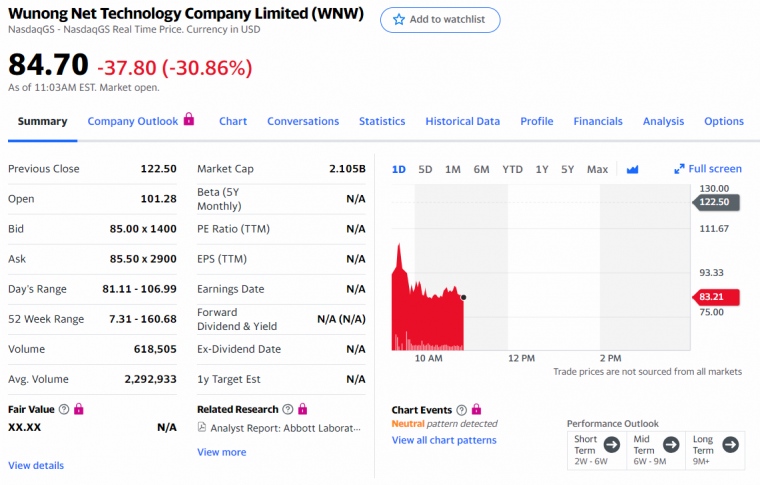Open Analyst Report: Abbott Laborat... link

[285, 428]
